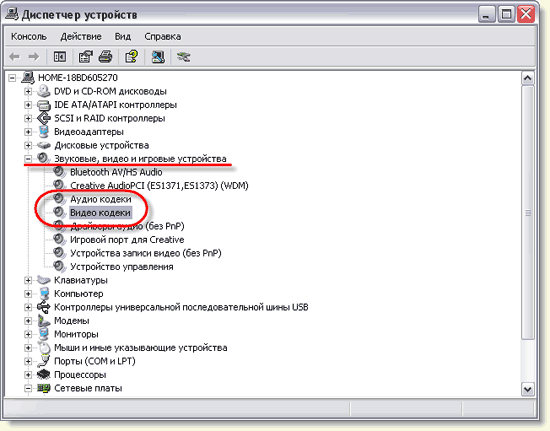Open the Справка menu

(x=163, y=36)
